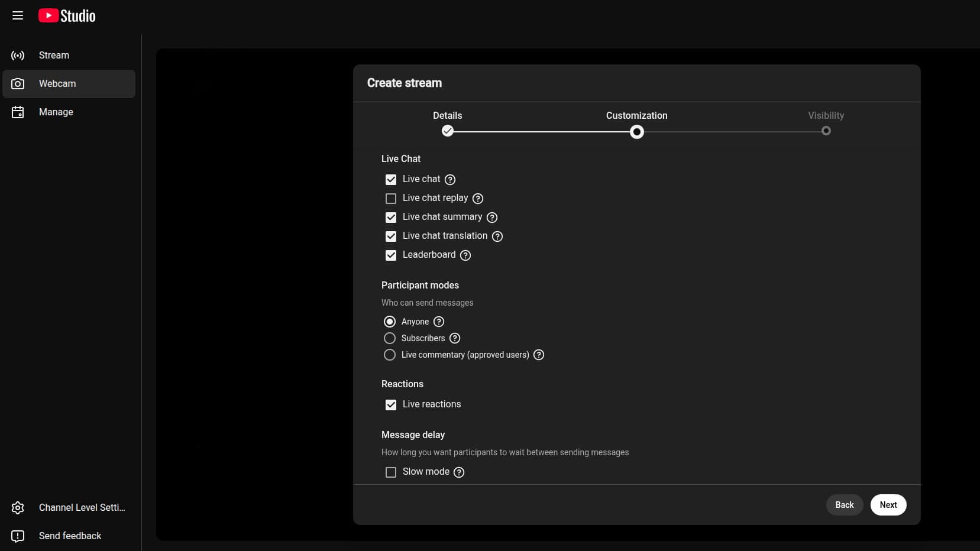Open the Stream section in sidebar

pos(69,56)
